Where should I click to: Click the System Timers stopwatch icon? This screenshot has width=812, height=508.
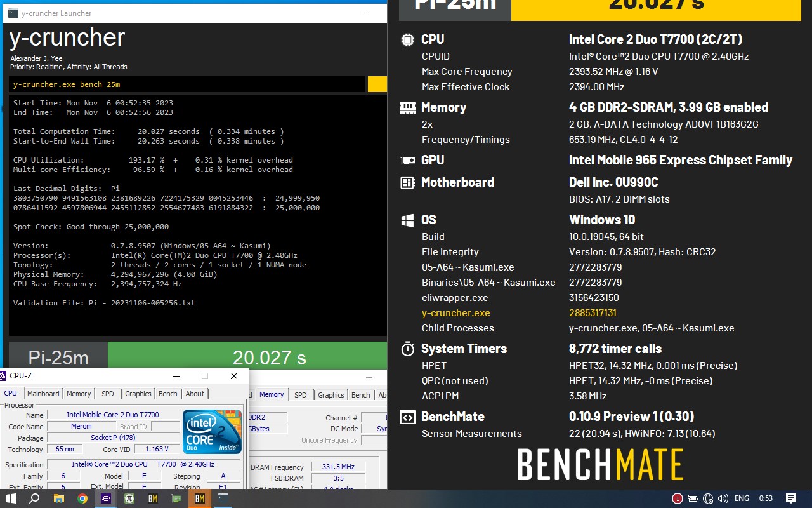tap(407, 349)
